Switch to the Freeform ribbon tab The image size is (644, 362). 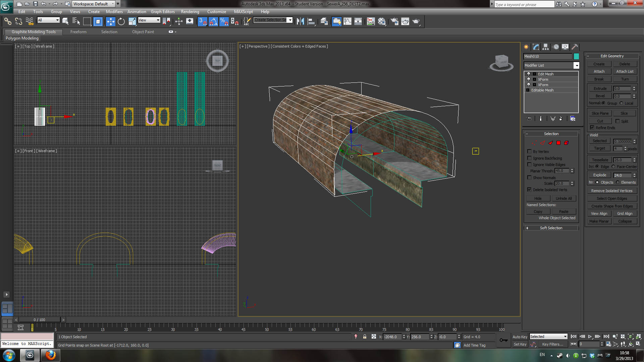78,32
